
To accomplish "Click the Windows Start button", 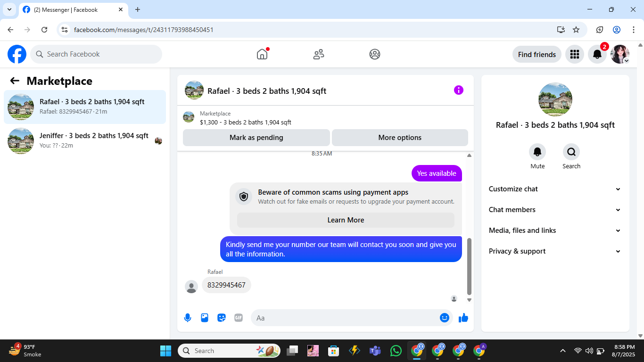I will [x=166, y=351].
